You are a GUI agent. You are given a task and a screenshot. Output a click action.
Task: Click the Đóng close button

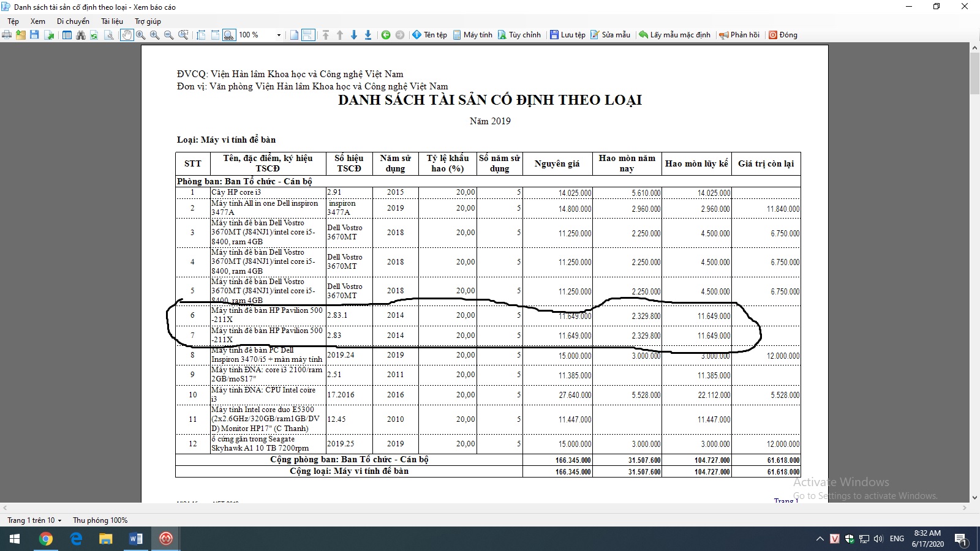click(783, 35)
